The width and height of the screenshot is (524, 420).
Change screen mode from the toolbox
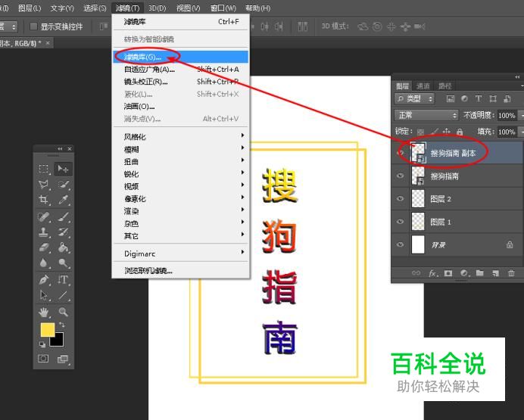63,359
